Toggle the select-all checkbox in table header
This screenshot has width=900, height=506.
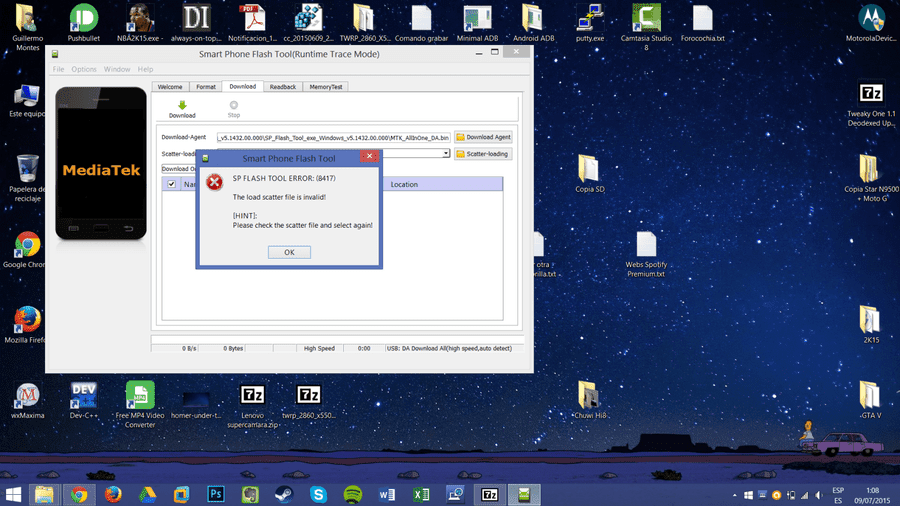171,184
